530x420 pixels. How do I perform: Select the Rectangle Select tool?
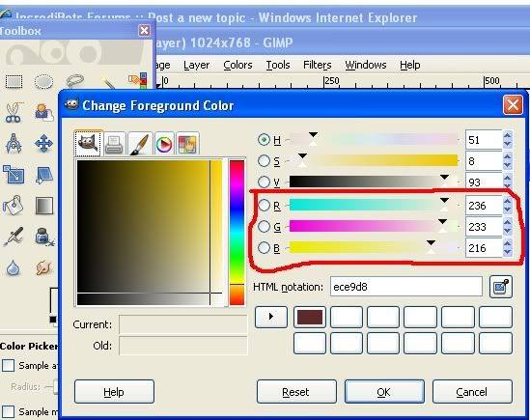coord(14,82)
